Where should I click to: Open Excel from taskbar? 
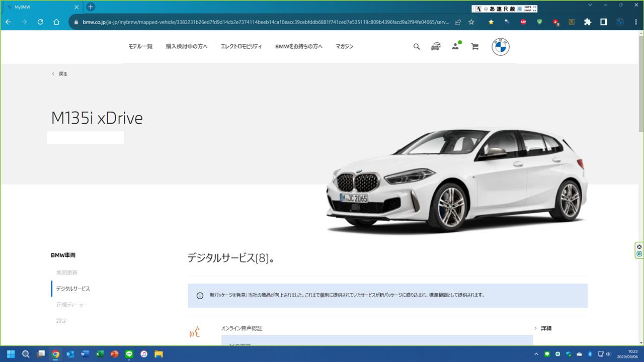click(x=100, y=354)
